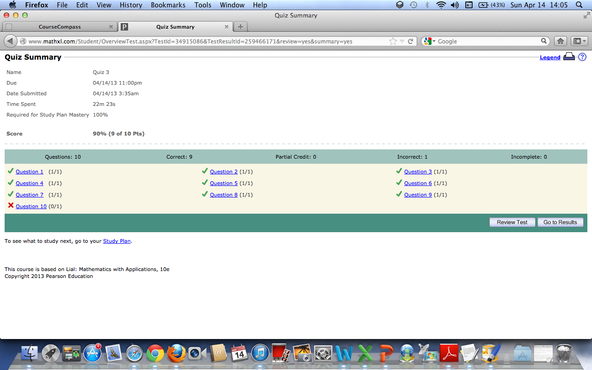
Task: Open the Trash in the dock
Action: [x=564, y=354]
